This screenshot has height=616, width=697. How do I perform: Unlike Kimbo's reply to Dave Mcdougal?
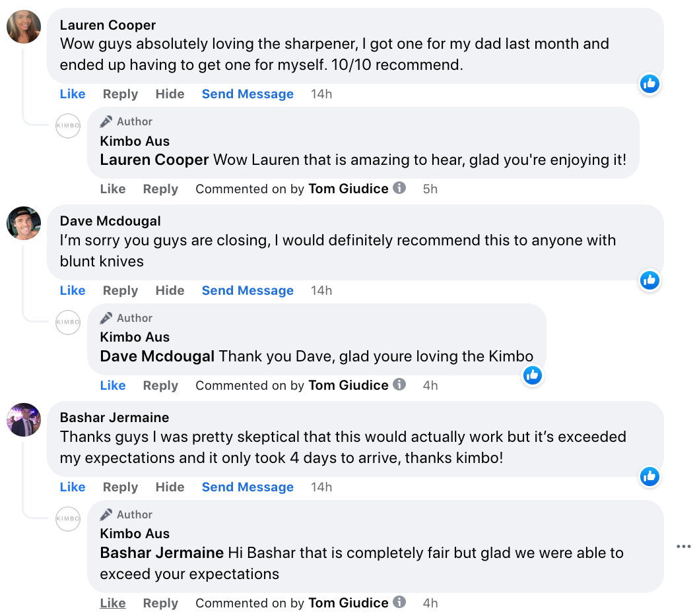(113, 386)
